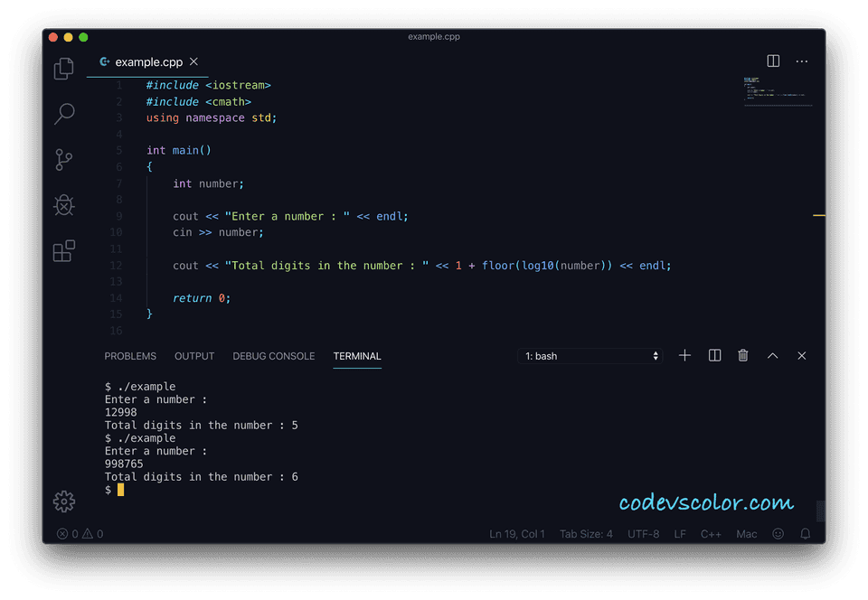Open the Manage settings gear
The height and width of the screenshot is (600, 868).
pyautogui.click(x=63, y=502)
